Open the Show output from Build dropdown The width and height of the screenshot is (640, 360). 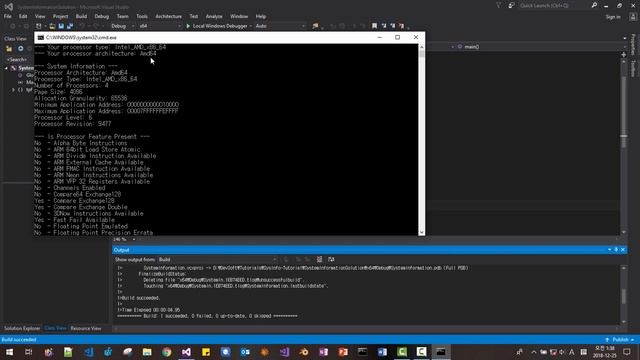pos(218,260)
